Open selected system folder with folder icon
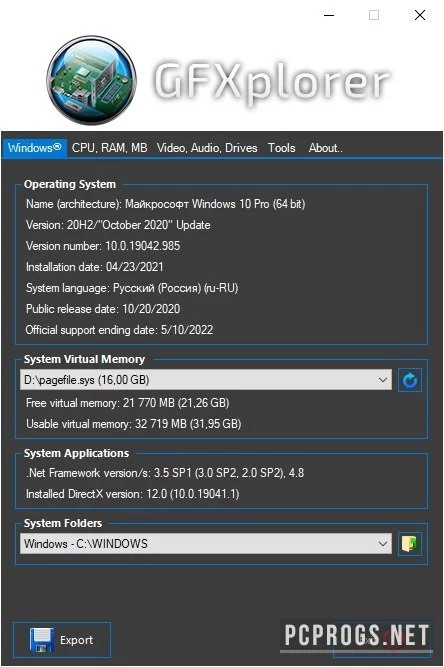Screen dimensions: 444x667 coord(410,544)
